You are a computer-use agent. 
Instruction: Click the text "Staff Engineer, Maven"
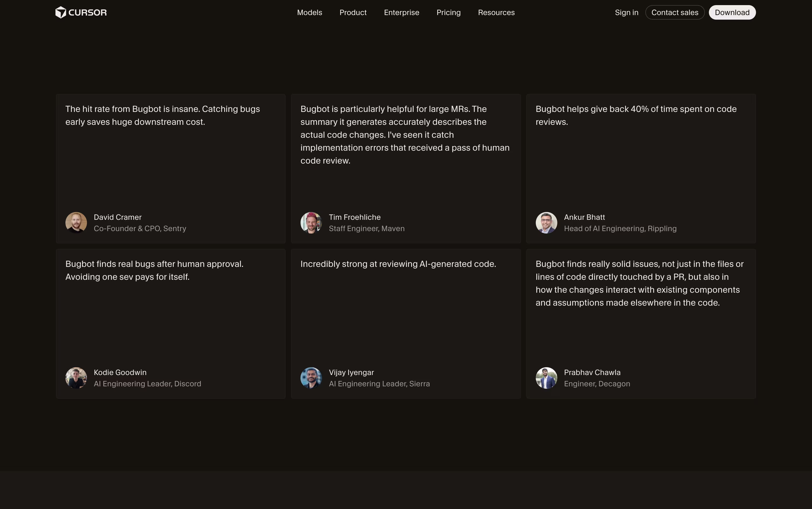pyautogui.click(x=367, y=229)
